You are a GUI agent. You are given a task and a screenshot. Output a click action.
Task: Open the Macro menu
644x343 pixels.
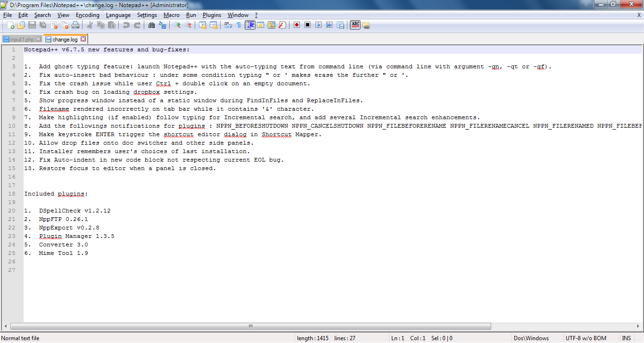[x=172, y=15]
